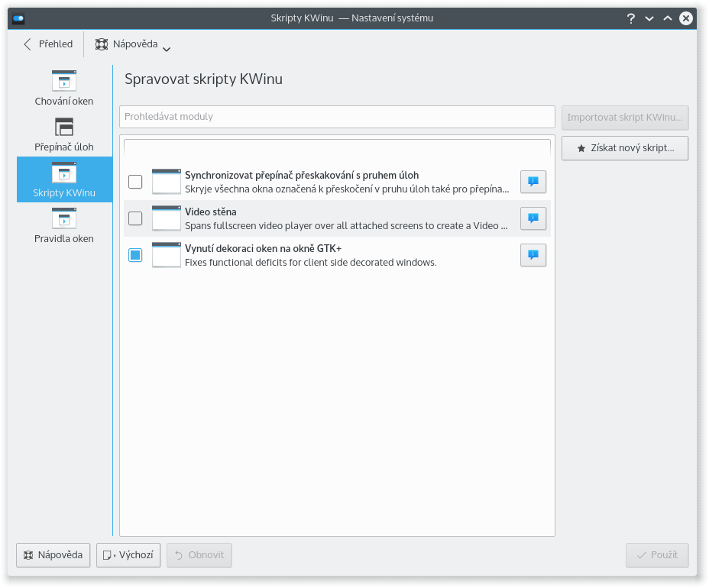Click the System Settings titlebar app icon

click(x=18, y=18)
